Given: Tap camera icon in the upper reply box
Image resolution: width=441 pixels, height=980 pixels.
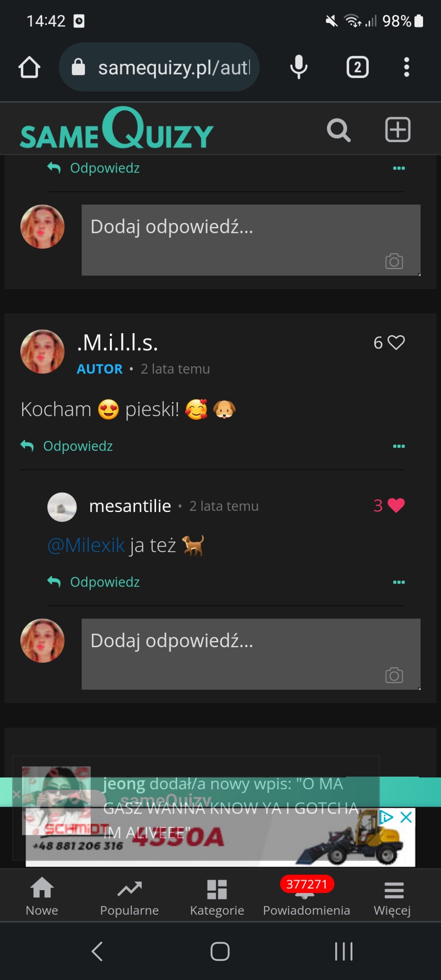Looking at the screenshot, I should (x=394, y=261).
